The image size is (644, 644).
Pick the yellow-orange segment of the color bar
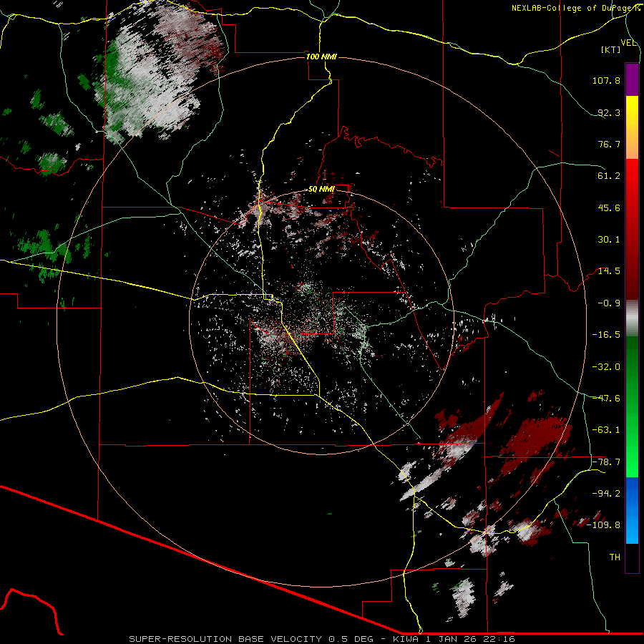(x=632, y=127)
